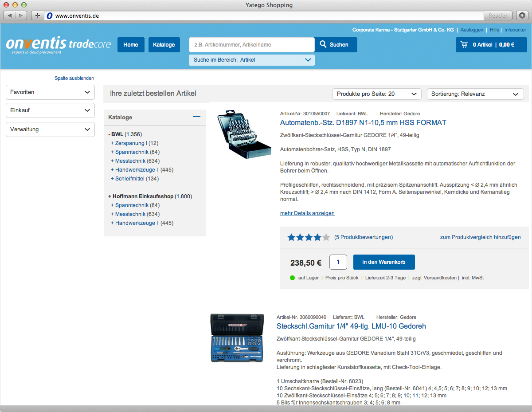Click the shopping cart icon
Image resolution: width=532 pixels, height=412 pixels.
(x=464, y=45)
